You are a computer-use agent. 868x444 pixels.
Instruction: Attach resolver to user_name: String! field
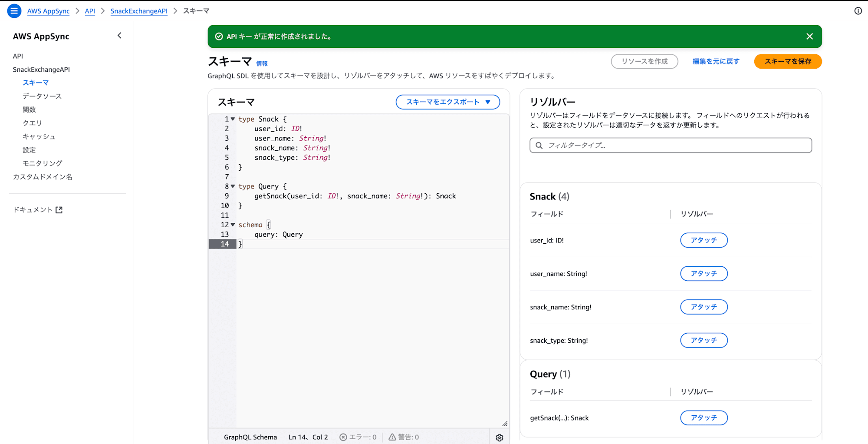tap(704, 274)
